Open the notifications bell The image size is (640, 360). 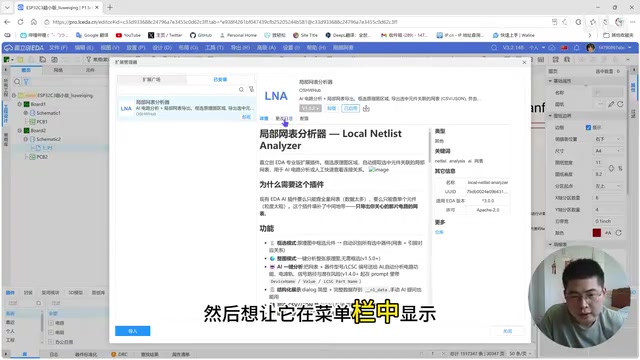coord(576,48)
